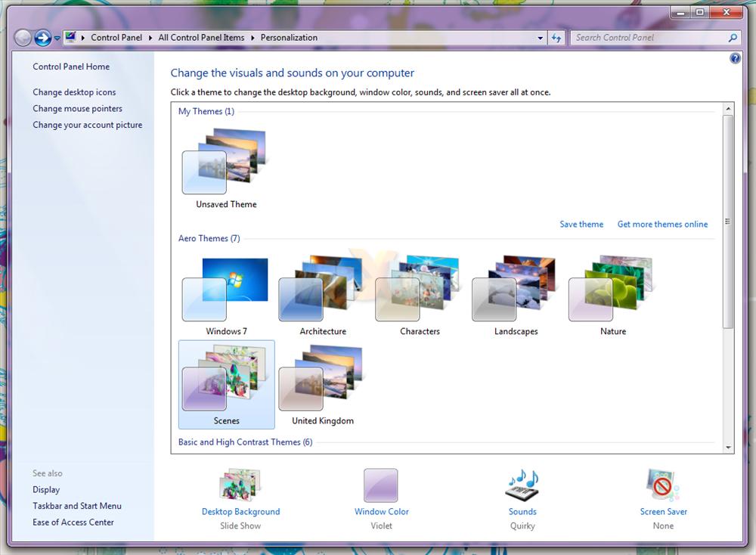This screenshot has width=756, height=555.
Task: Close the Personalization window
Action: (726, 13)
